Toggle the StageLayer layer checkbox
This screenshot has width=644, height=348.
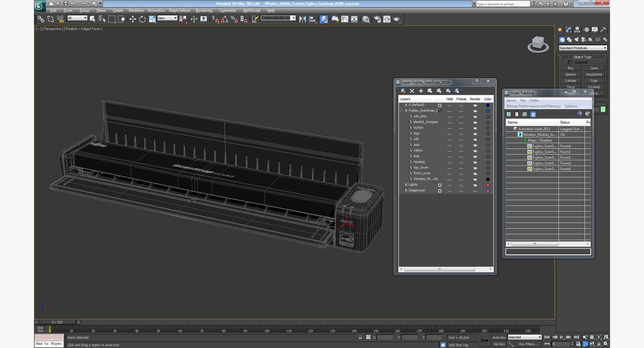(x=439, y=191)
